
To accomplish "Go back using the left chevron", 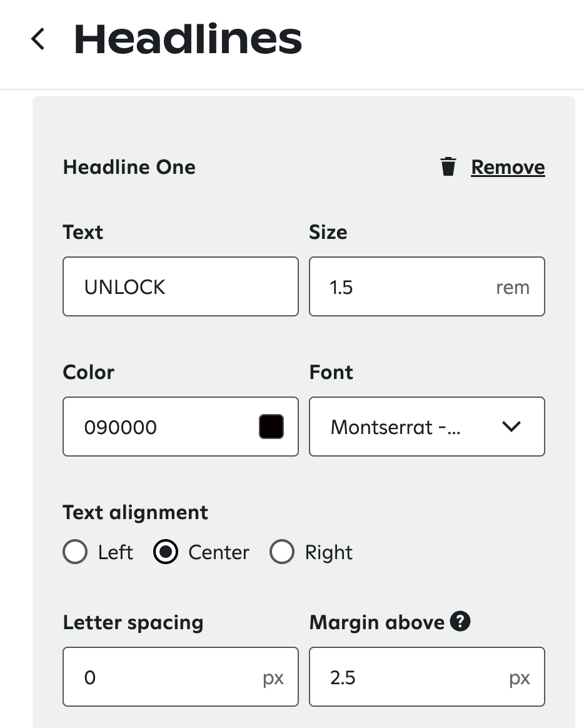I will pos(38,39).
